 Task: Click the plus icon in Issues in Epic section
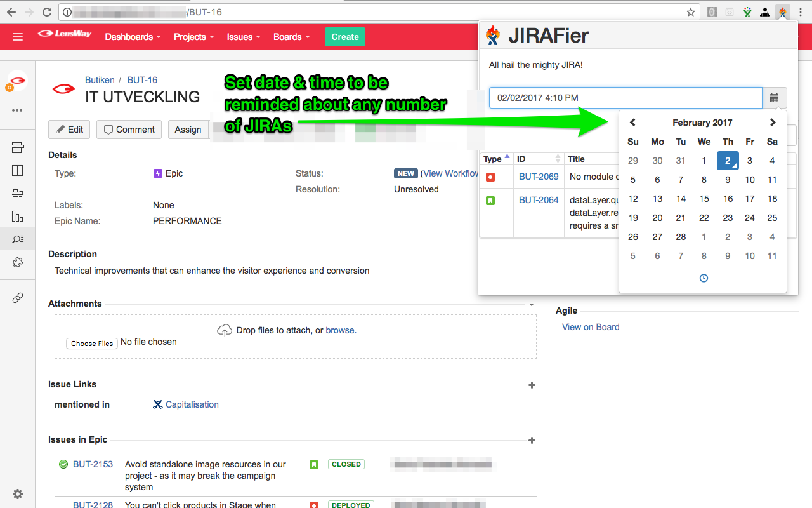click(532, 440)
